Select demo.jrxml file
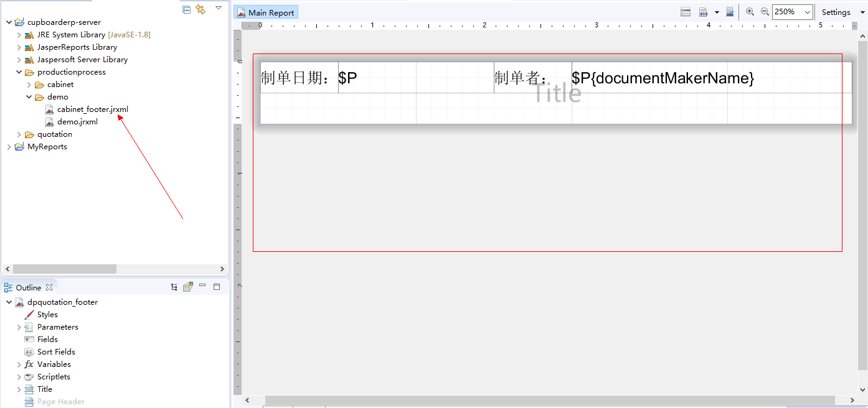Viewport: 868px width, 408px height. coord(77,122)
